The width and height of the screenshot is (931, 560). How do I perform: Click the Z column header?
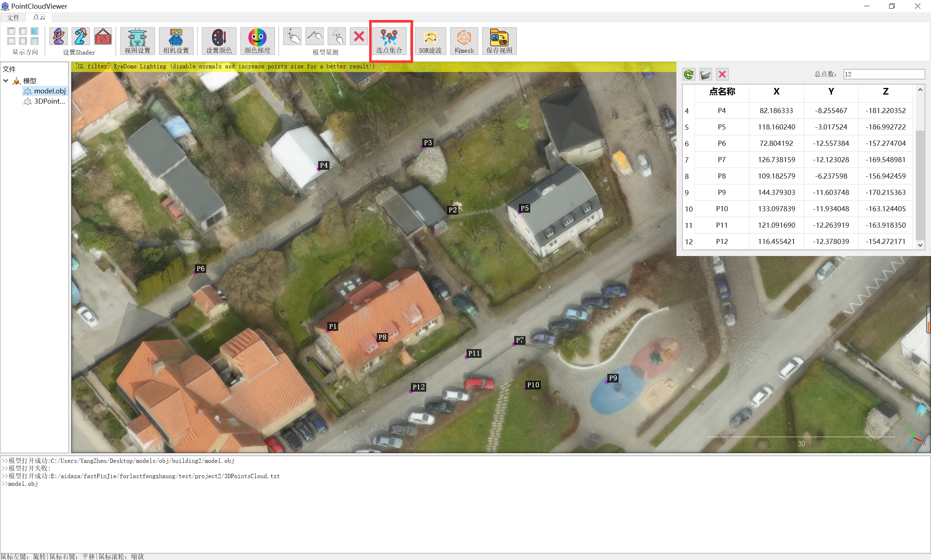(x=885, y=91)
